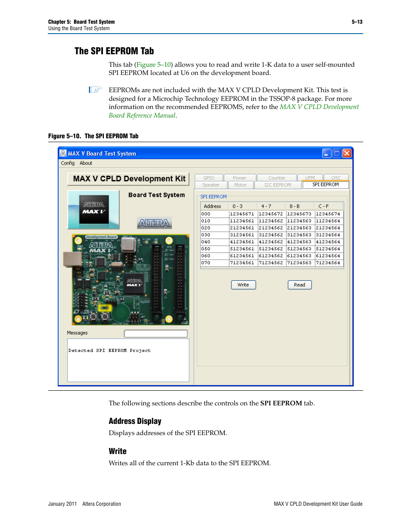Select cell 31234563 in row 030

[x=299, y=235]
